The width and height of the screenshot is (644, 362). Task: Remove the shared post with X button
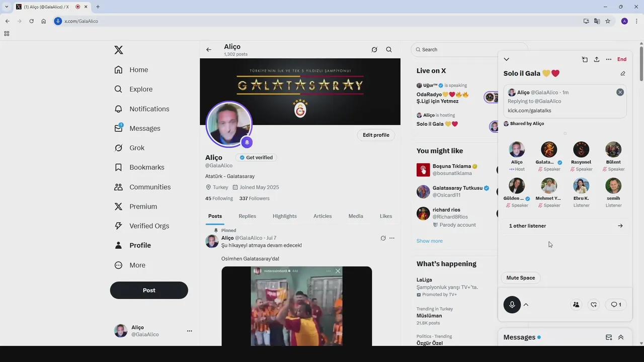(620, 93)
